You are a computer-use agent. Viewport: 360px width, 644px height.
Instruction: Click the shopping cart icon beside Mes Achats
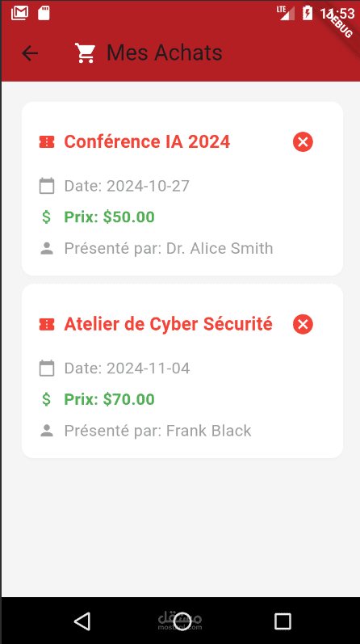coord(85,53)
